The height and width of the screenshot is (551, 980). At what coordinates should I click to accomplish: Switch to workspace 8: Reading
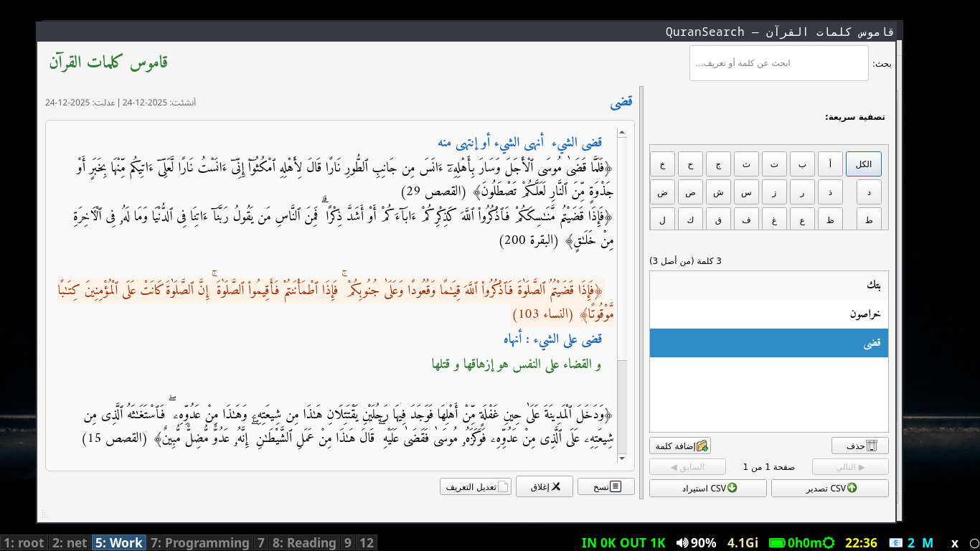click(x=304, y=542)
